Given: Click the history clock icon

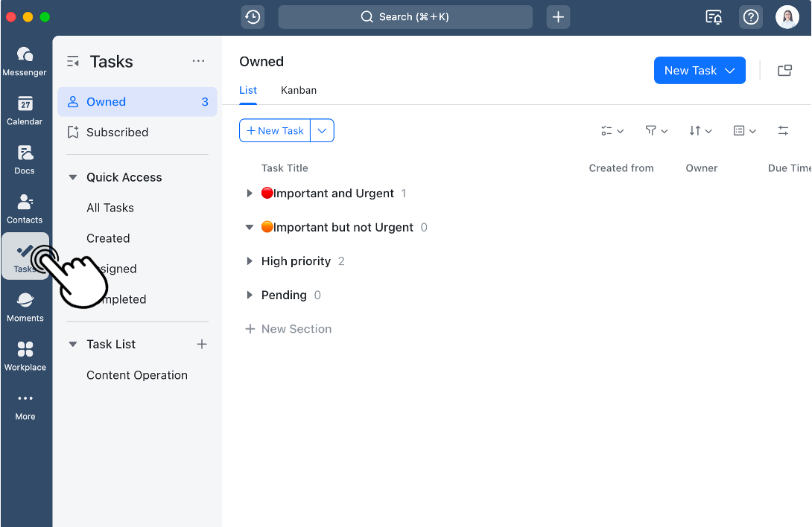Looking at the screenshot, I should pyautogui.click(x=253, y=17).
